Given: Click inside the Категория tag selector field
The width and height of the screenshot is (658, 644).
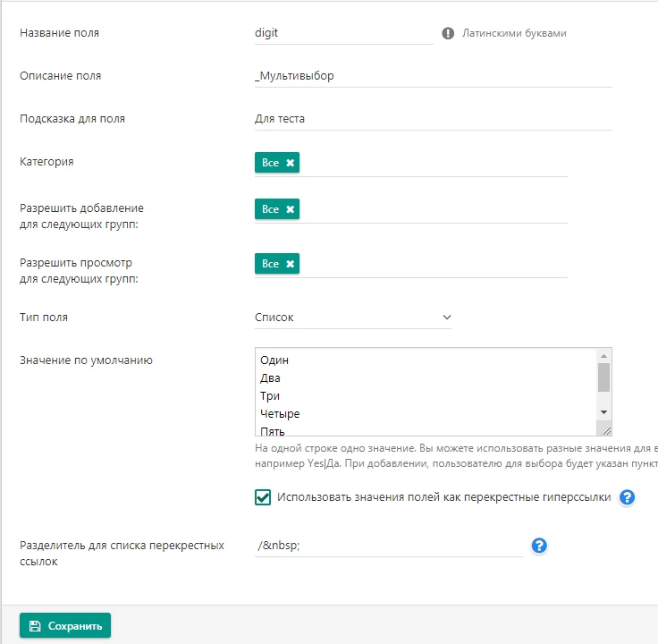Looking at the screenshot, I should (429, 163).
